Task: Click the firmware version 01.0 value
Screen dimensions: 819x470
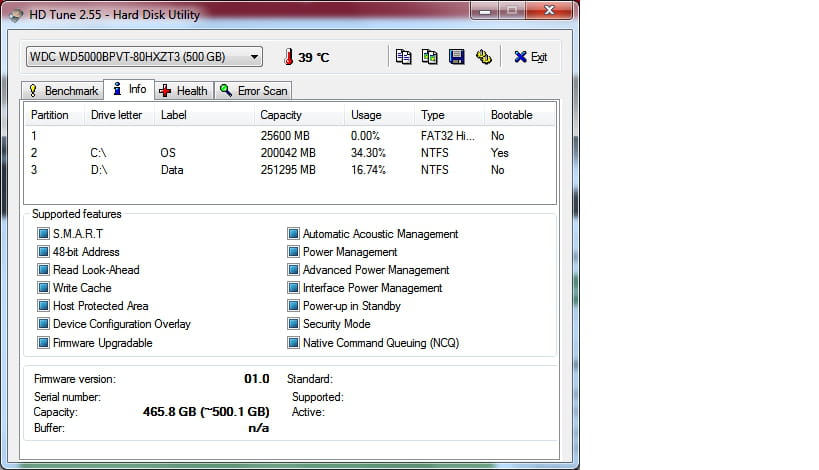Action: pos(256,379)
